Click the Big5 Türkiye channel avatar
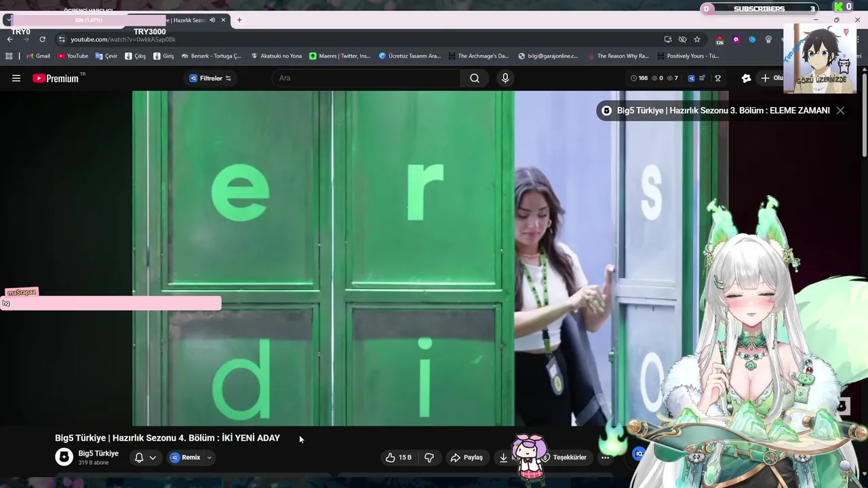Image resolution: width=868 pixels, height=488 pixels. [64, 457]
